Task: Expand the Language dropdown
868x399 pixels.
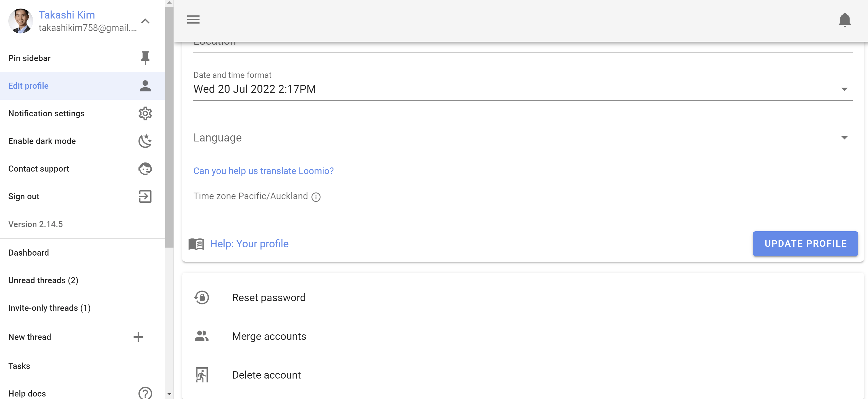Action: tap(523, 138)
